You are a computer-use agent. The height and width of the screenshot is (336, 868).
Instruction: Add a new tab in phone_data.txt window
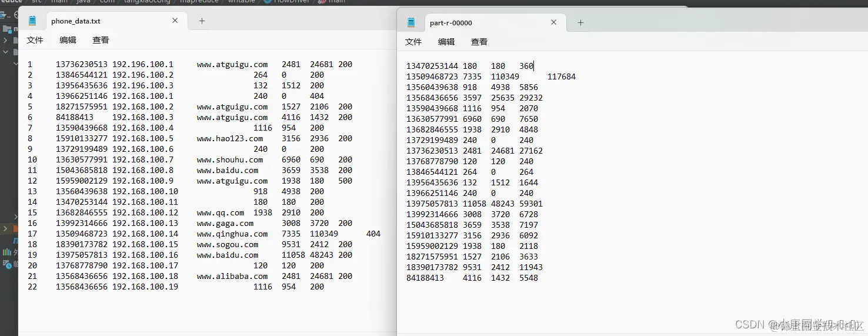point(202,21)
